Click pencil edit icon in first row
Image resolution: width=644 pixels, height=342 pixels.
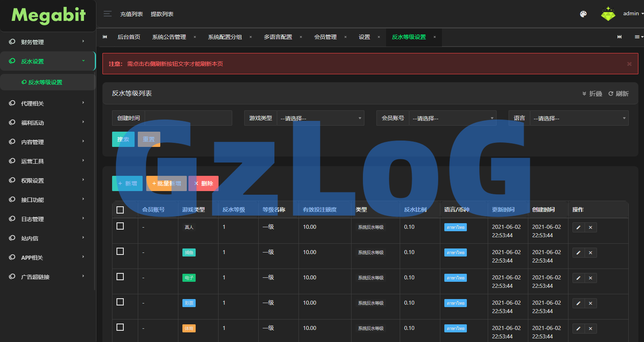(578, 228)
